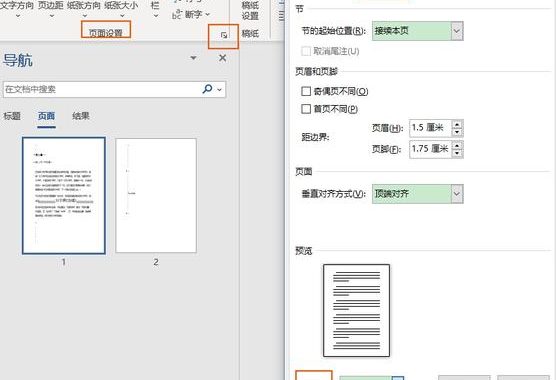The image size is (556, 380).
Task: Select page 2 thumbnail
Action: tap(156, 195)
